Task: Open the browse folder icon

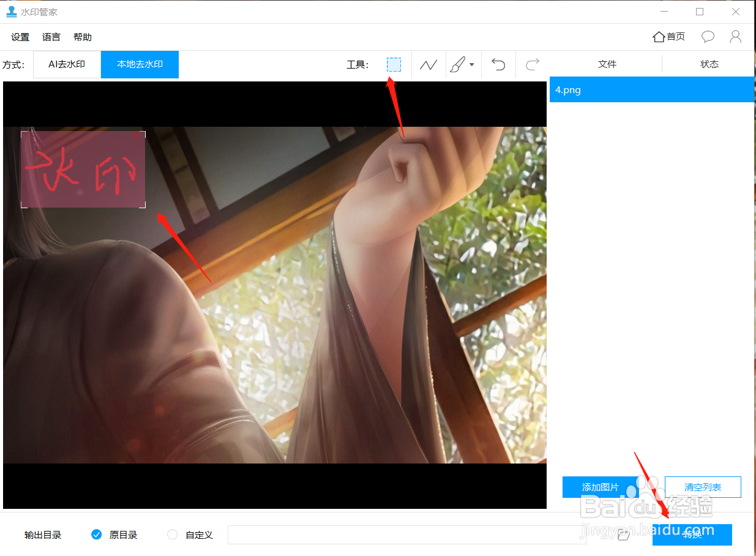Action: click(624, 535)
